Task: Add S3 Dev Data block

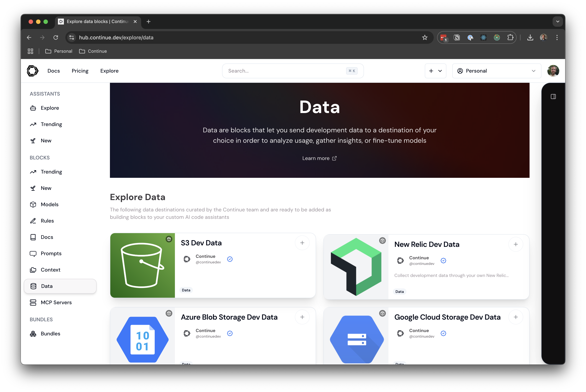Action: tap(302, 243)
